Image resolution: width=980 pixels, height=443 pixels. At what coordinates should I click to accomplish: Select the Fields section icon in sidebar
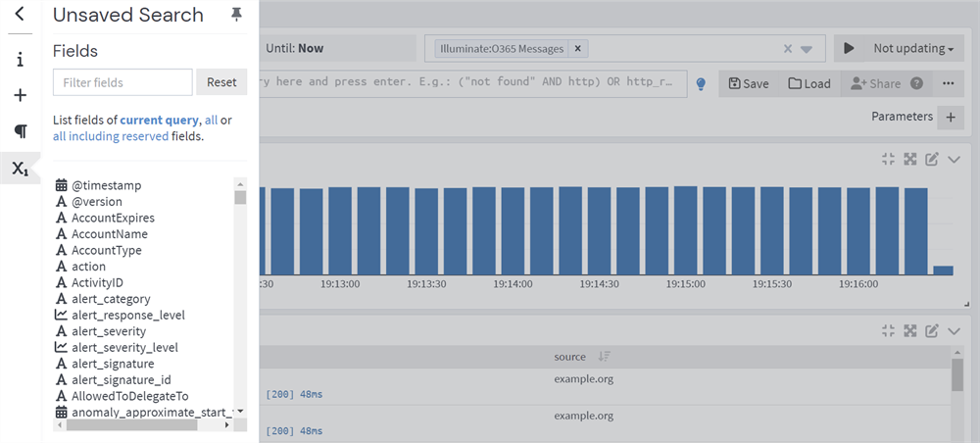[x=20, y=169]
